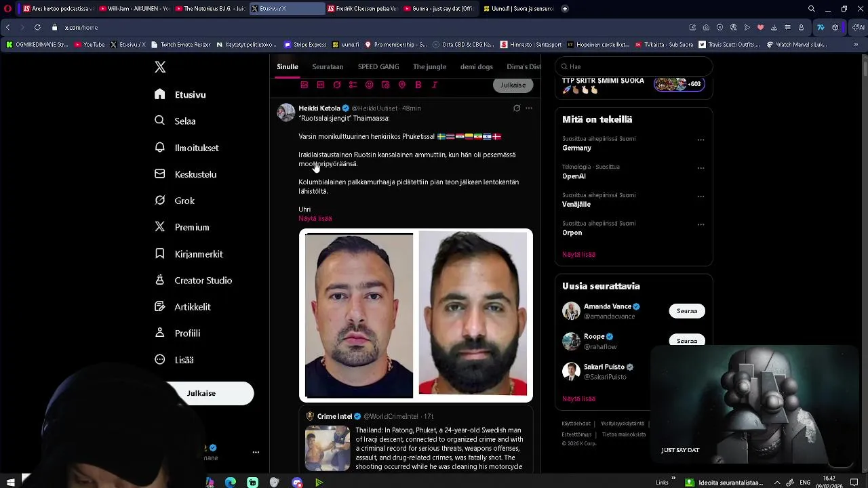868x488 pixels.
Task: Click the browser address bar x.com/home
Action: (81, 28)
